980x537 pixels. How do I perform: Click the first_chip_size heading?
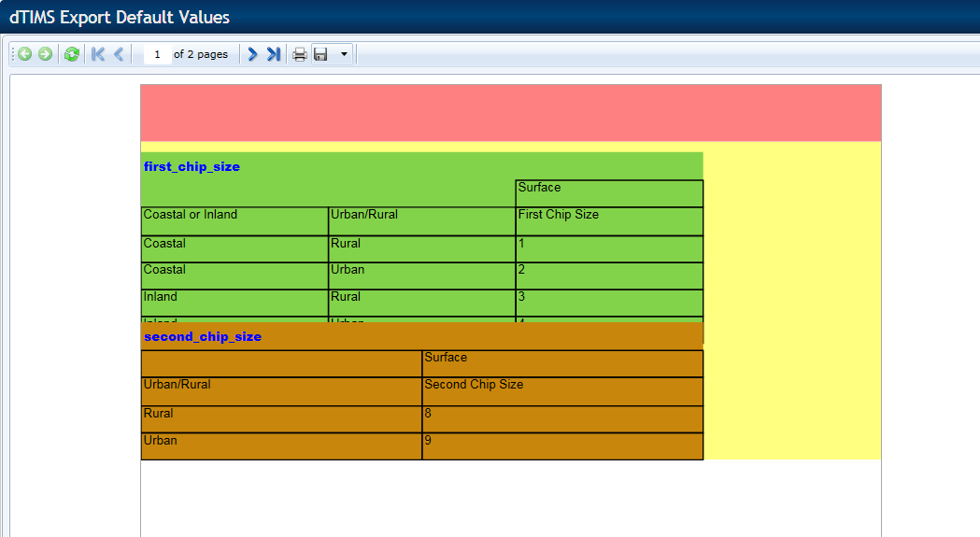[x=192, y=166]
